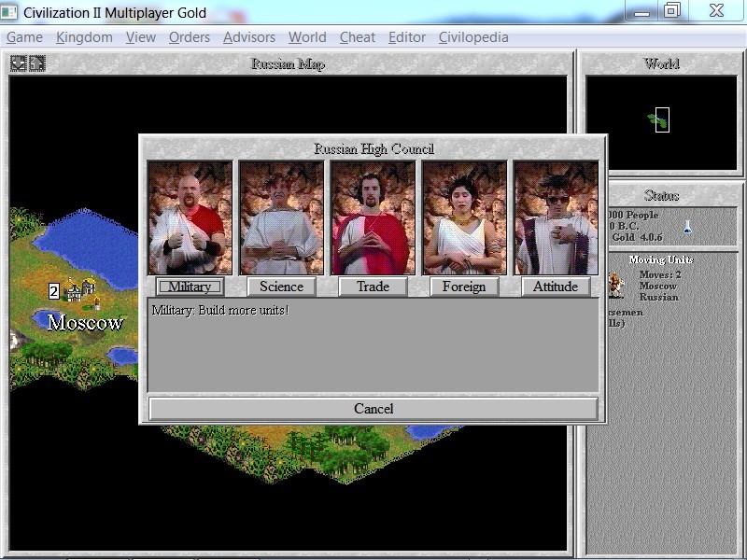Open the World menu

[307, 37]
